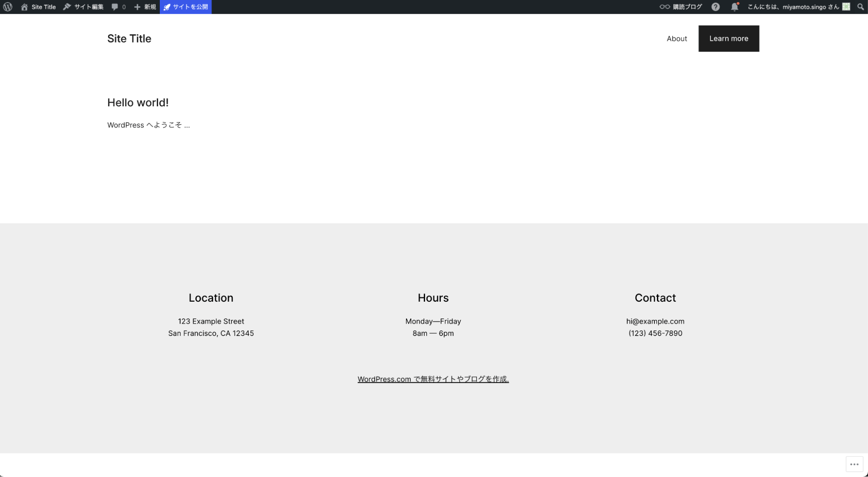Follow the WordPress.com footer link

(433, 379)
